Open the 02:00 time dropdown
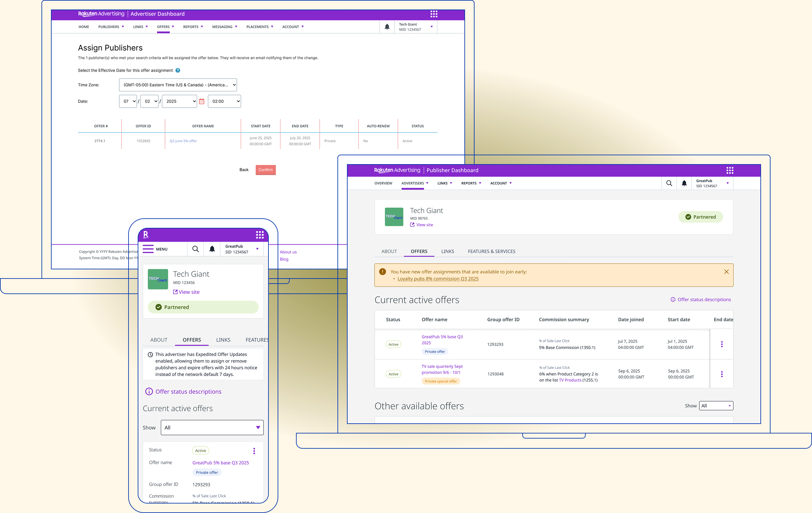Image resolution: width=812 pixels, height=513 pixels. click(x=224, y=101)
